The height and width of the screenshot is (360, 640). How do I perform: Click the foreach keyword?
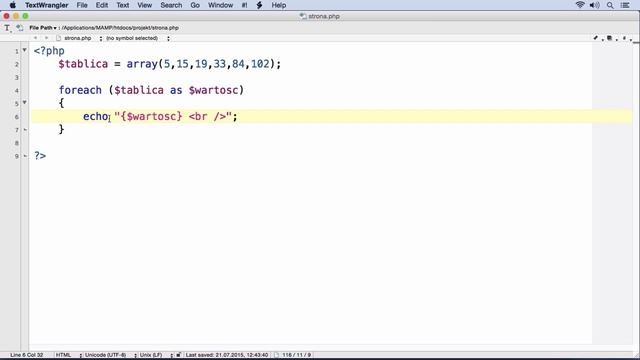tap(80, 90)
